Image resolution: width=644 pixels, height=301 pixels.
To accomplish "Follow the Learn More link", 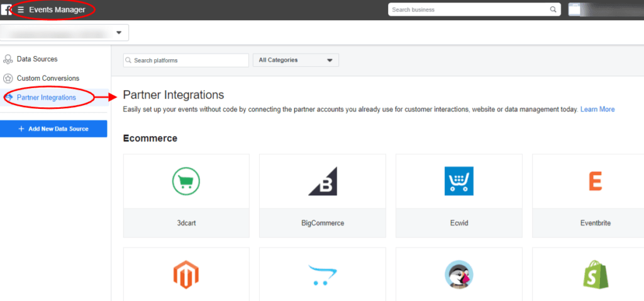I will (x=597, y=110).
